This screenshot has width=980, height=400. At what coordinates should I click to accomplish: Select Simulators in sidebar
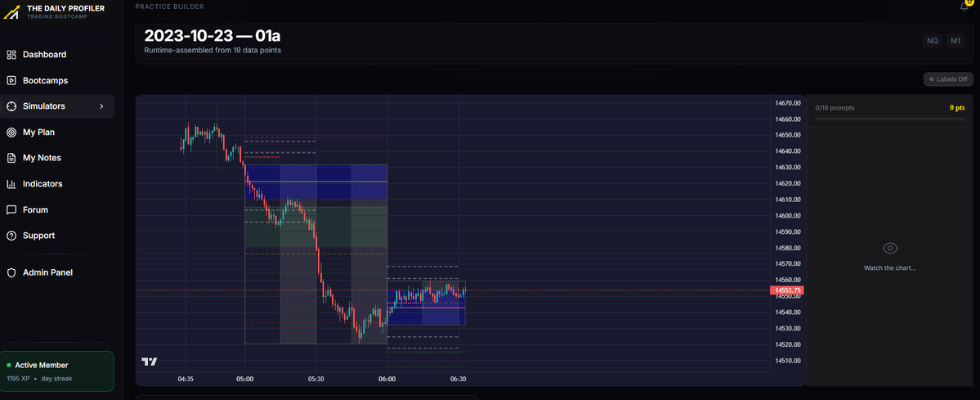tap(58, 106)
